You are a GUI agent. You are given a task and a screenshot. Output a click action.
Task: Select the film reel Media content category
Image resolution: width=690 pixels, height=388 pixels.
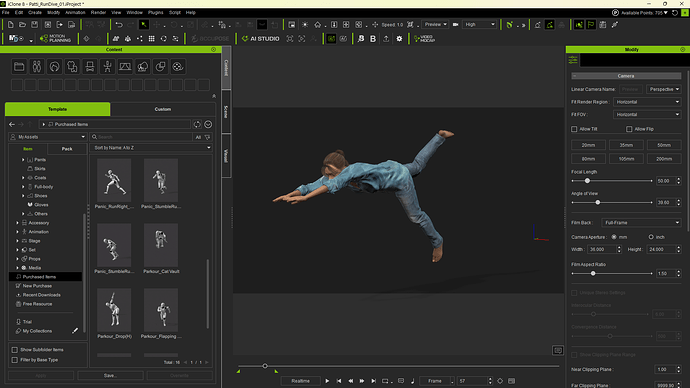[178, 66]
